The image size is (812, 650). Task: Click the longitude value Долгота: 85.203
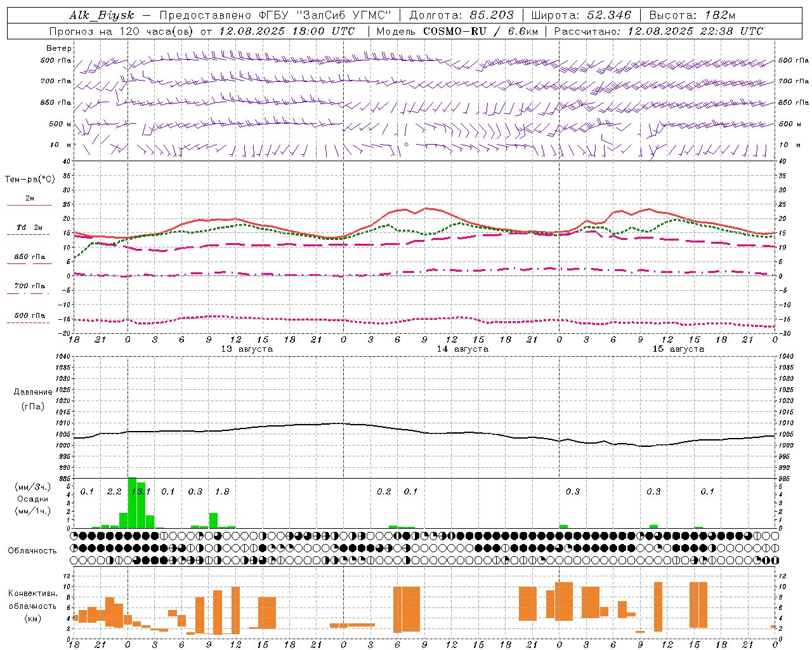(462, 15)
